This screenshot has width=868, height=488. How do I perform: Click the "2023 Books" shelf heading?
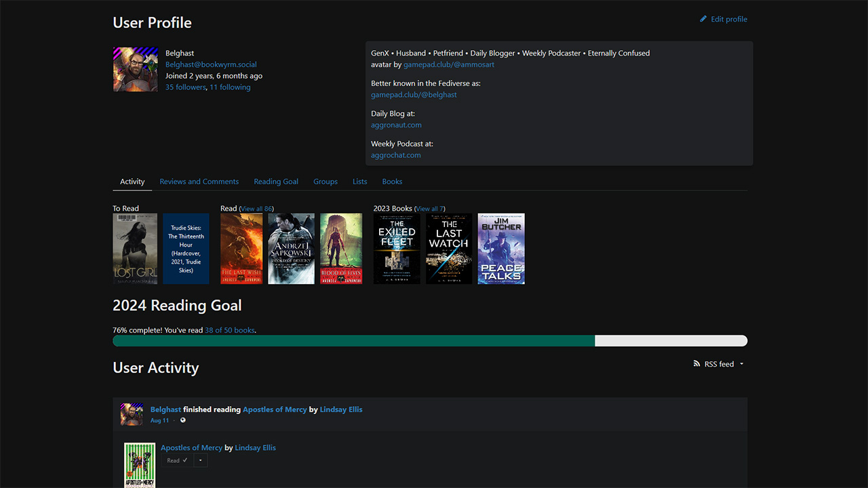pyautogui.click(x=393, y=209)
